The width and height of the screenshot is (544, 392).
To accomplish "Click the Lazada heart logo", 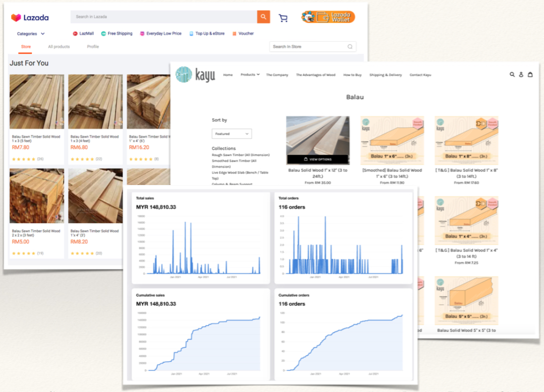I will [x=16, y=17].
